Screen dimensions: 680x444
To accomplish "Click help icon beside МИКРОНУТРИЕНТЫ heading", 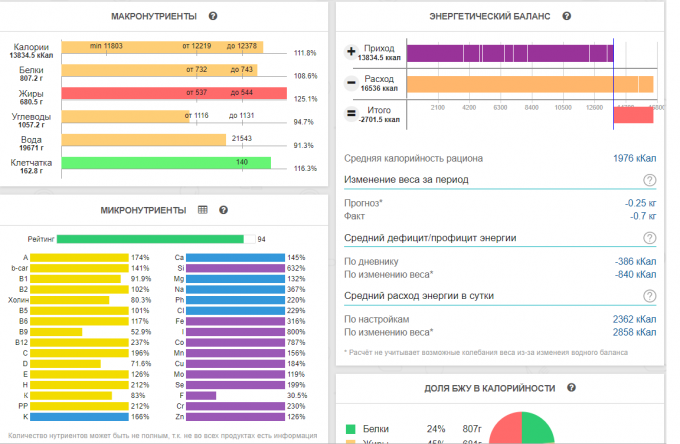I will pos(223,210).
